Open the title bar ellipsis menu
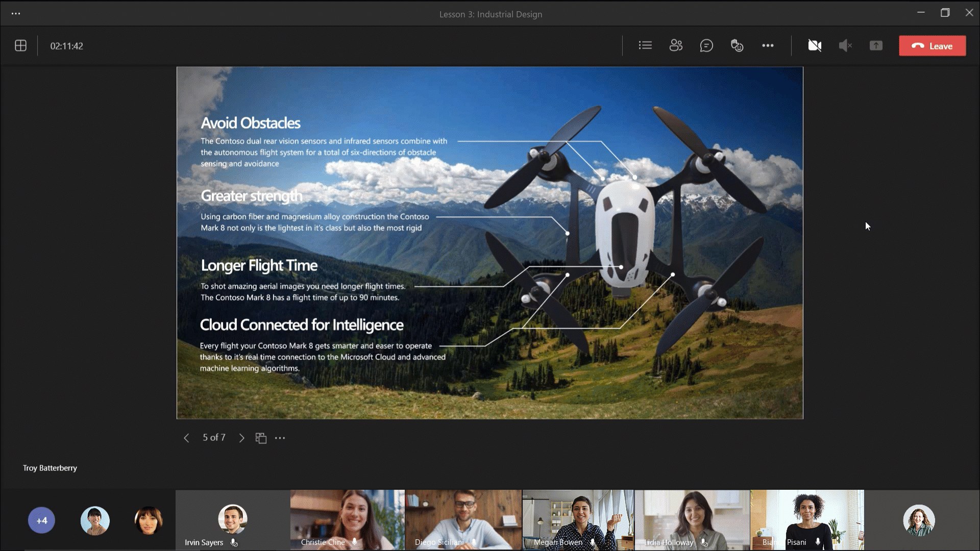980x551 pixels. (x=16, y=14)
